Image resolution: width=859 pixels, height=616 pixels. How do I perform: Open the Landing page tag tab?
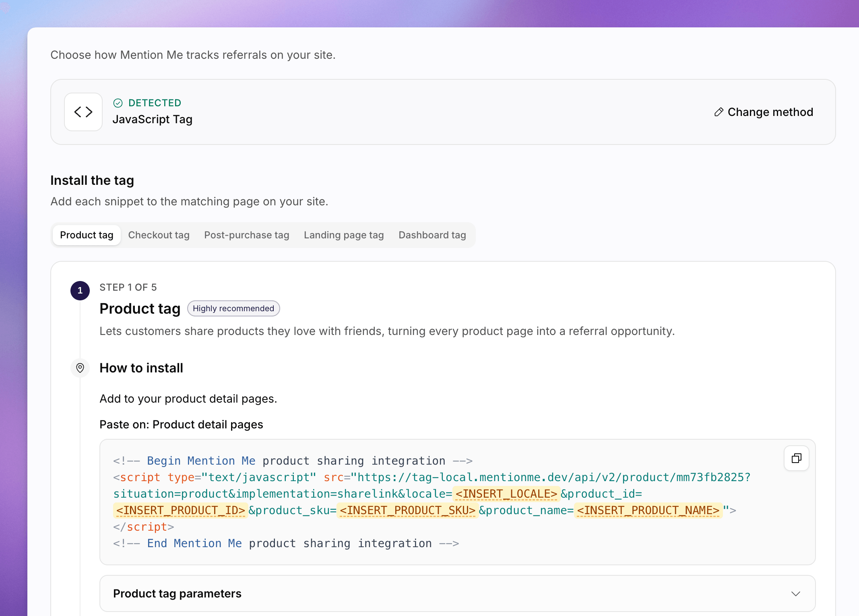click(344, 235)
